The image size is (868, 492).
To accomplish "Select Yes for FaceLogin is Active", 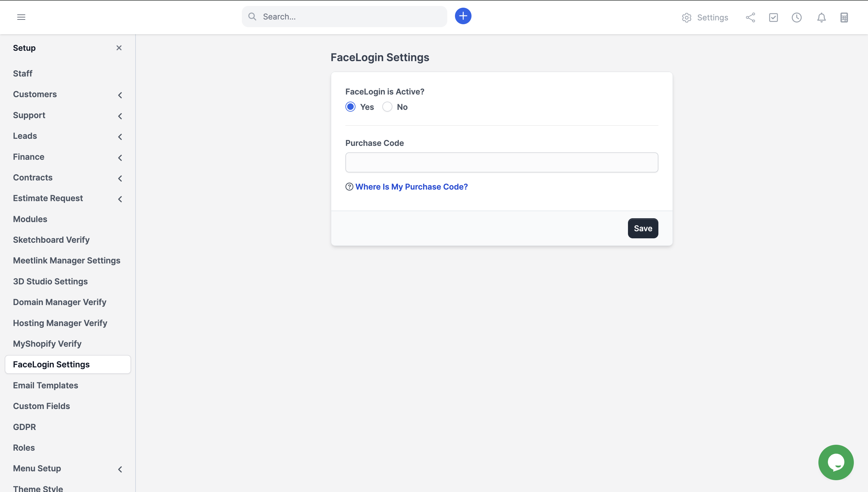I will point(350,106).
